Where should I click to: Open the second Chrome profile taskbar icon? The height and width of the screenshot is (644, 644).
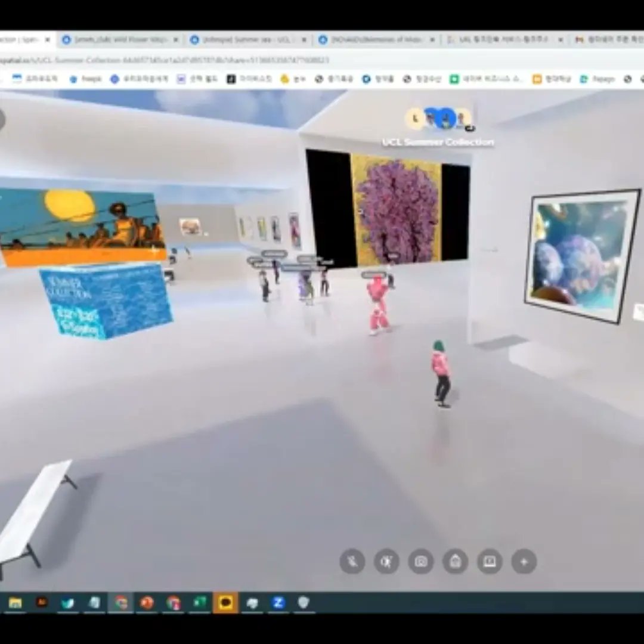(174, 602)
